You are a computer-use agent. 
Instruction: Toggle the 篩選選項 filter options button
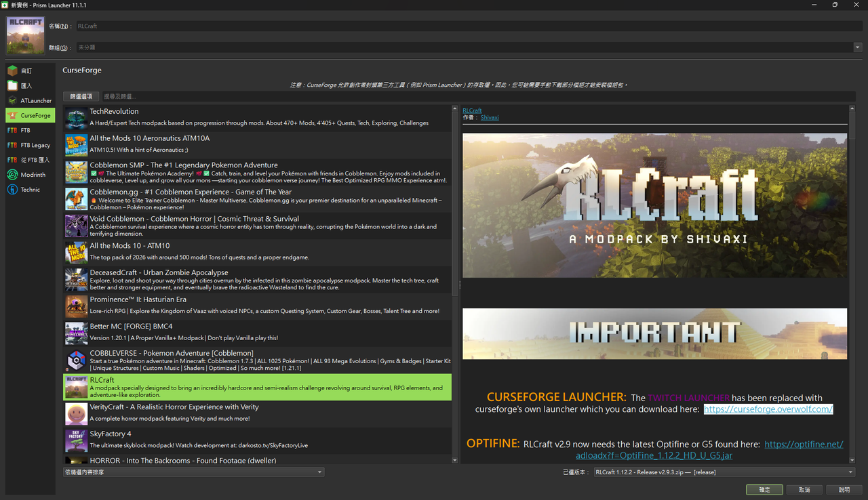81,96
